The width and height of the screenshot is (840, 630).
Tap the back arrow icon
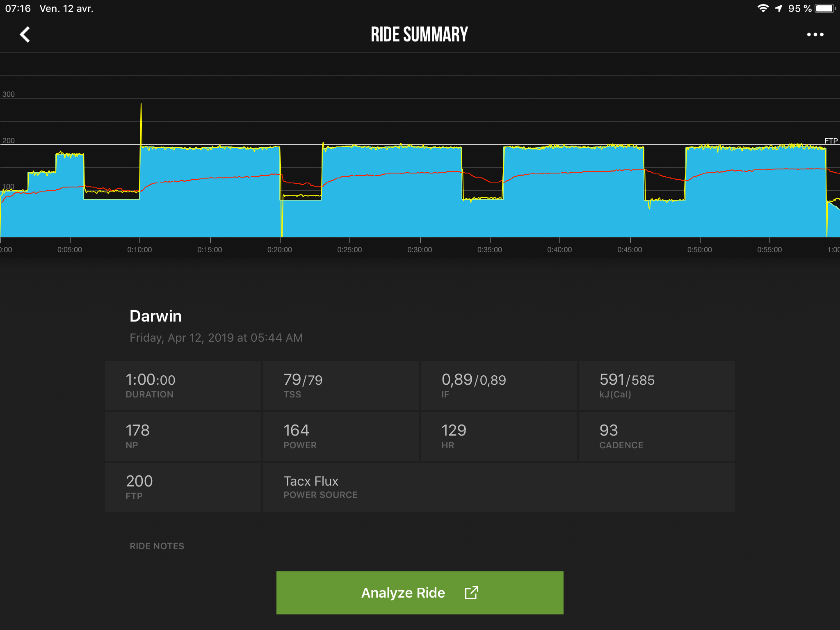coord(25,34)
